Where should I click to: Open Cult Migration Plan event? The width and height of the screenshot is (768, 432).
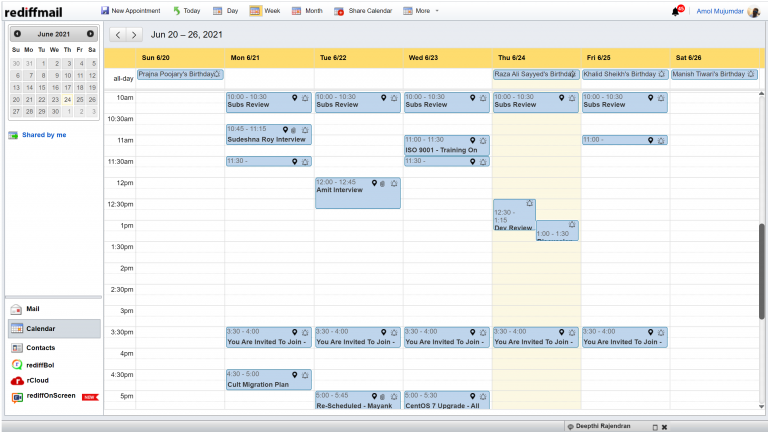point(268,380)
